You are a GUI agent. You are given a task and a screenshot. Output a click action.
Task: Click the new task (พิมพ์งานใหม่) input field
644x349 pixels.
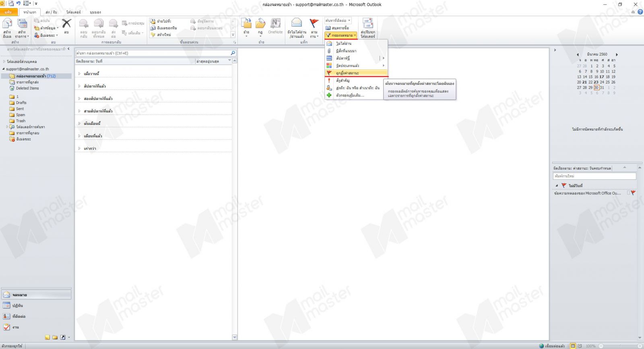594,176
